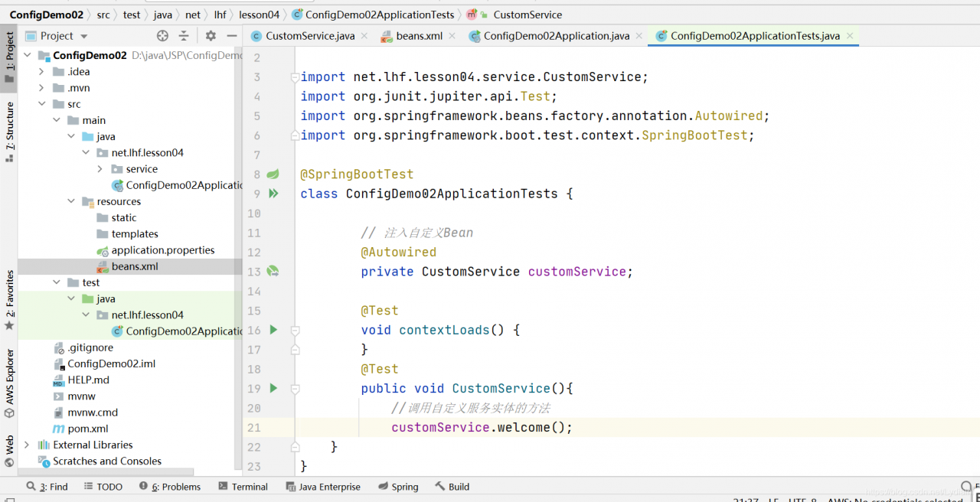This screenshot has height=502, width=980.
Task: Open the Project view dropdown
Action: coord(84,36)
